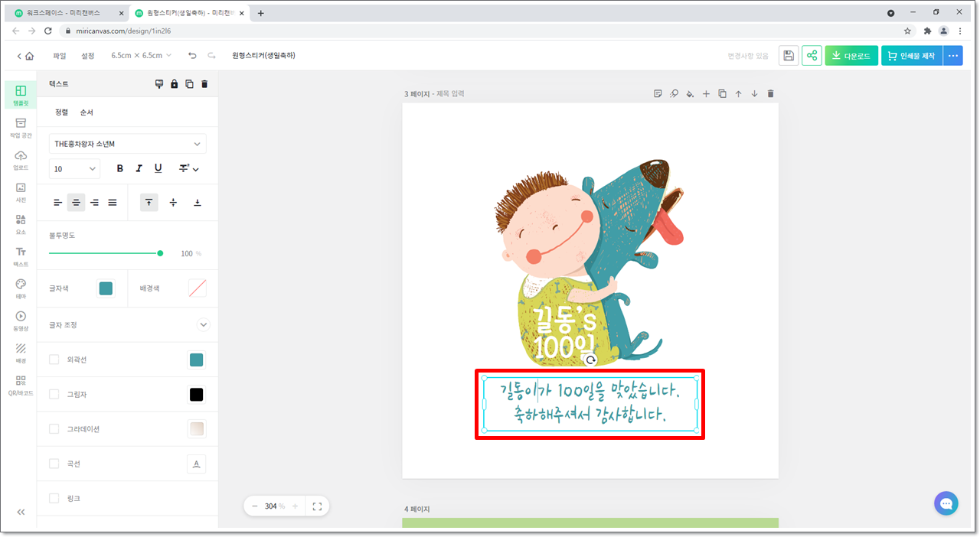Open the 작업 공간 sidebar panel
Viewport: 980px width, 537px height.
[x=21, y=127]
